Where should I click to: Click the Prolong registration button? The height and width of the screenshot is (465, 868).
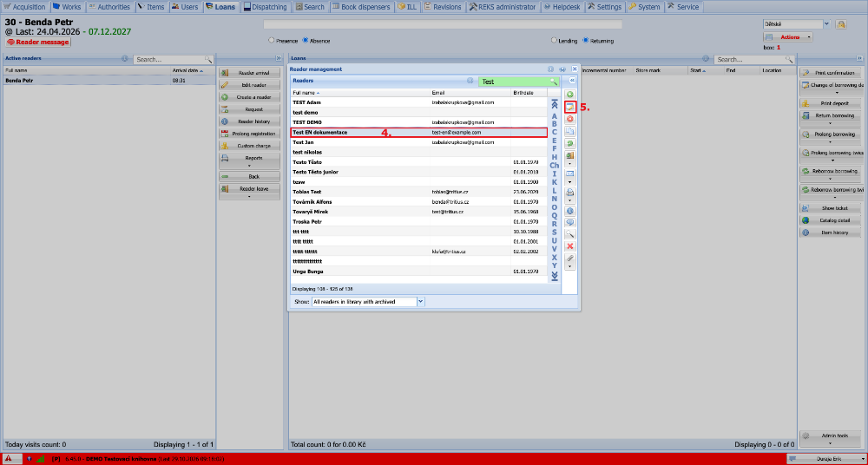click(250, 134)
